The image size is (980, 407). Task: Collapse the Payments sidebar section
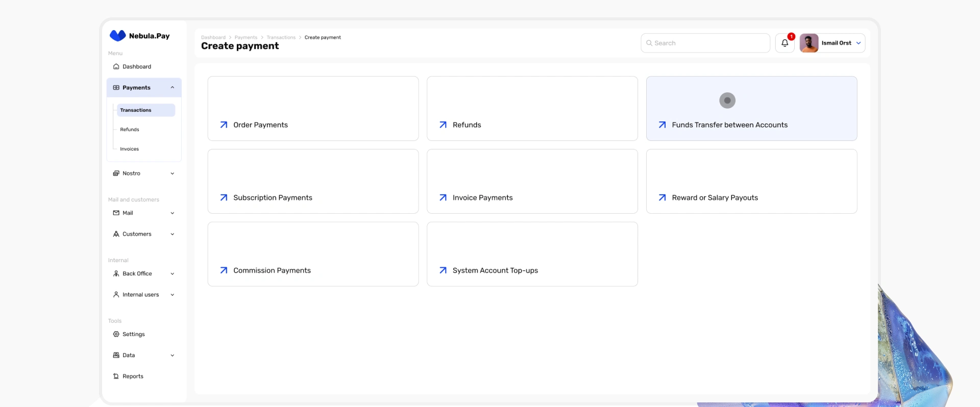(173, 88)
